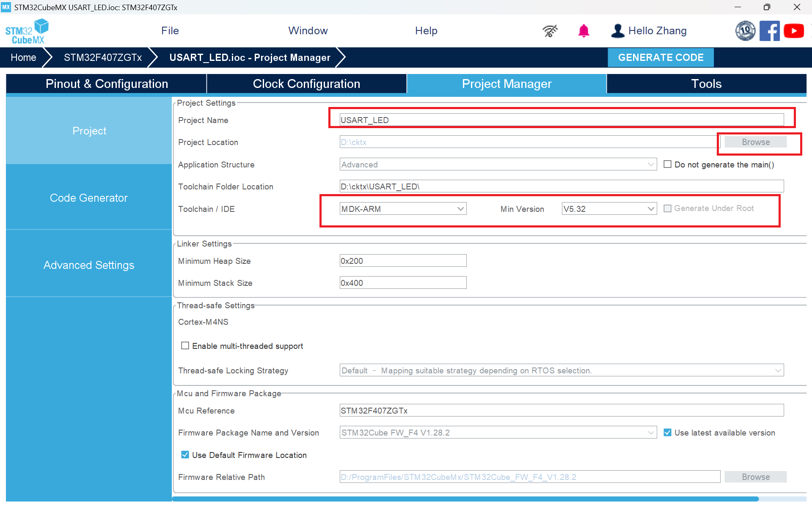Click the user account profile icon

click(x=618, y=31)
